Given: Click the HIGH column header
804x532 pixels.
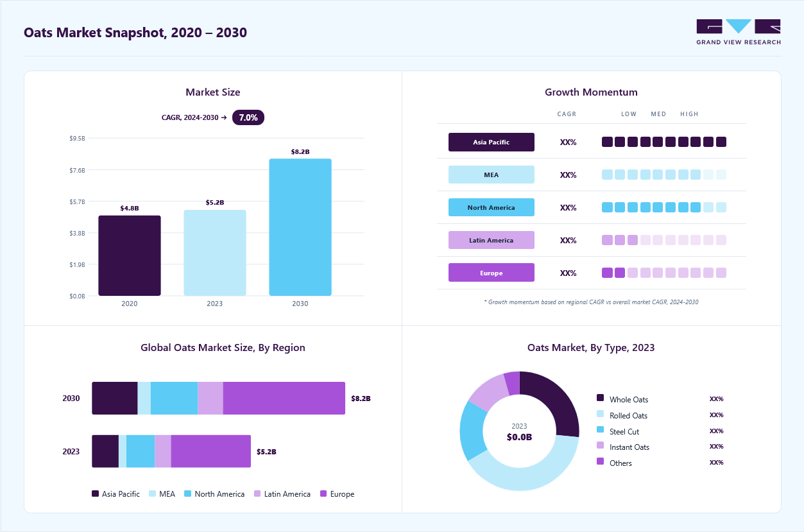Looking at the screenshot, I should (689, 114).
